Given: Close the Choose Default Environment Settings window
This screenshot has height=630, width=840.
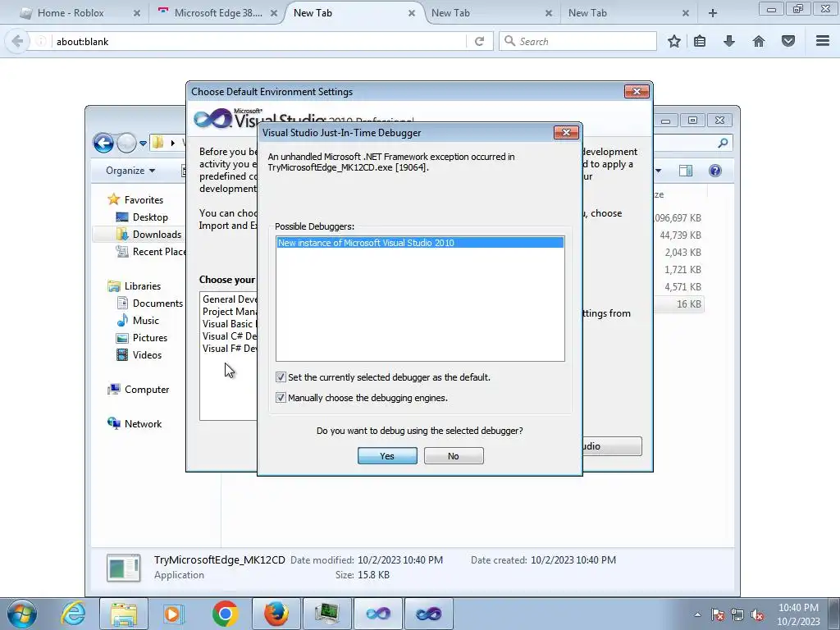Looking at the screenshot, I should tap(637, 92).
